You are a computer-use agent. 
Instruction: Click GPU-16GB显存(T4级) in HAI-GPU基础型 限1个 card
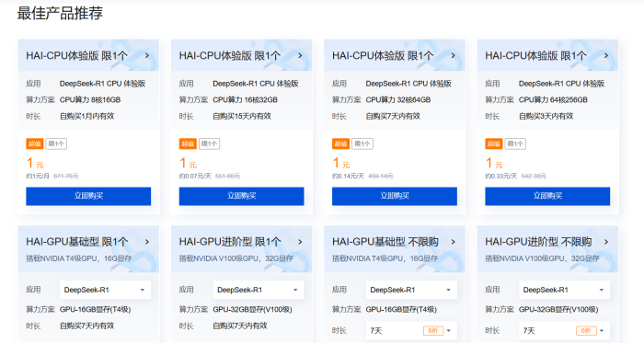(96, 309)
